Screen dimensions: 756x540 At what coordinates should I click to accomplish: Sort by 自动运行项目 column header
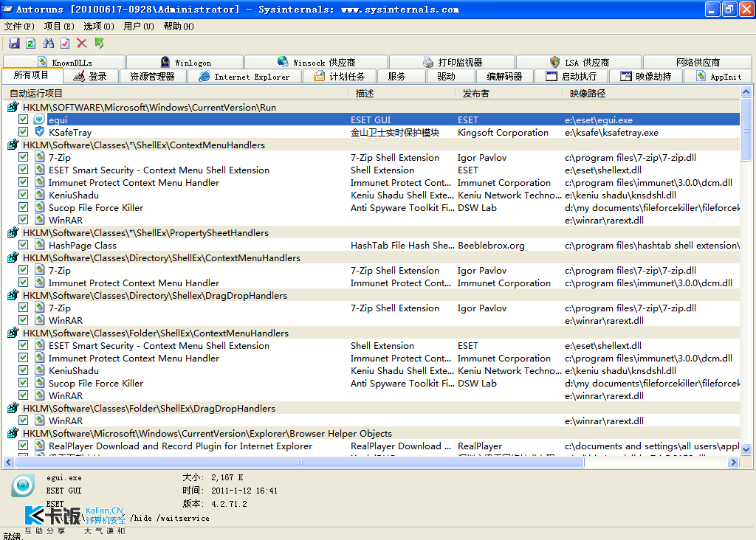pyautogui.click(x=176, y=93)
